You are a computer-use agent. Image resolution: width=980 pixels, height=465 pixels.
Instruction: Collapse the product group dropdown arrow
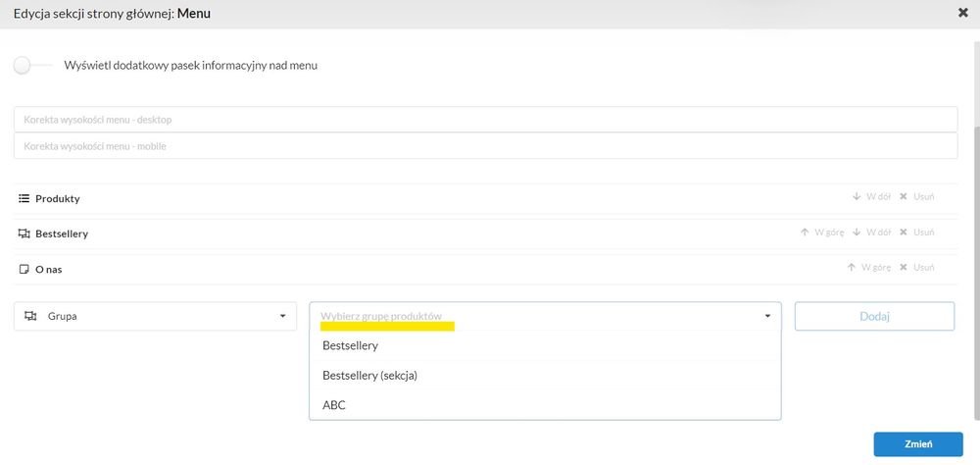767,316
